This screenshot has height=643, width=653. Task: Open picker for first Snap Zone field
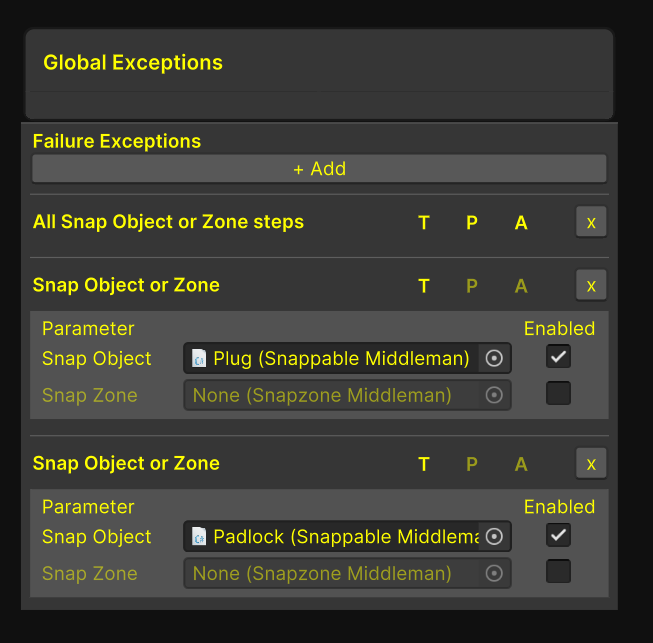pos(493,395)
